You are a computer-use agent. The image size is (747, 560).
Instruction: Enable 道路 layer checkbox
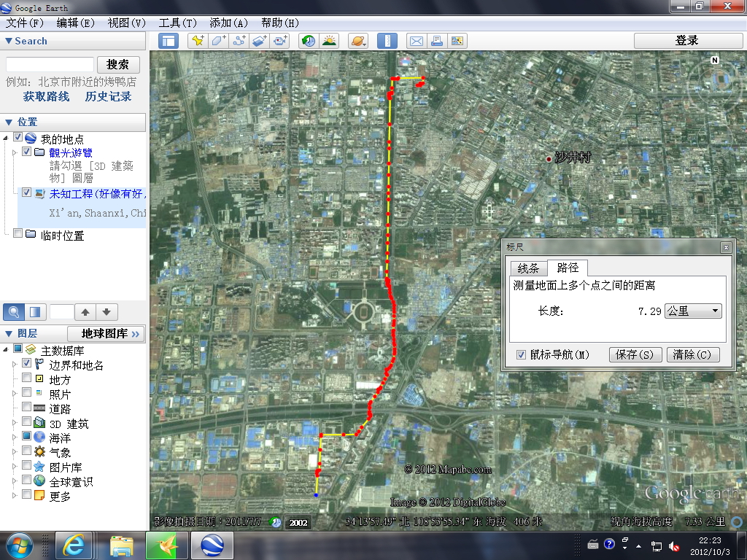point(26,406)
